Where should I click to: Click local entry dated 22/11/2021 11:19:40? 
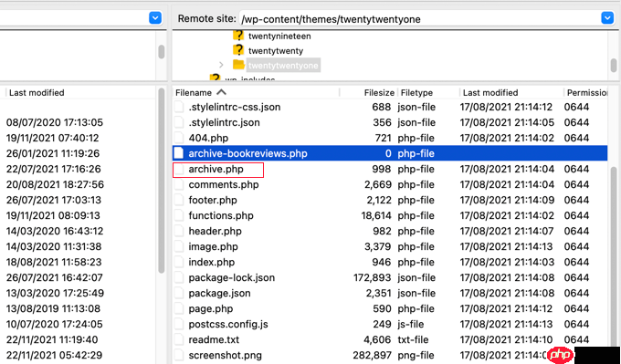[x=52, y=339]
